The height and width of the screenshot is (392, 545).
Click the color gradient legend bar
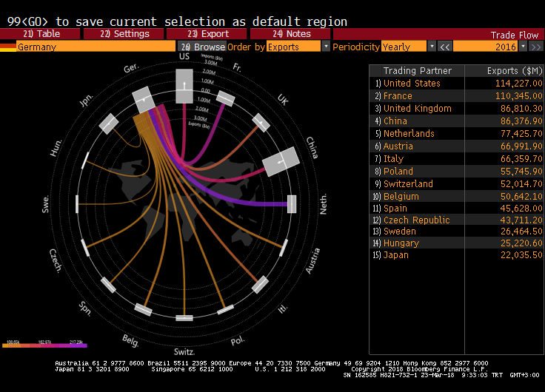44,345
